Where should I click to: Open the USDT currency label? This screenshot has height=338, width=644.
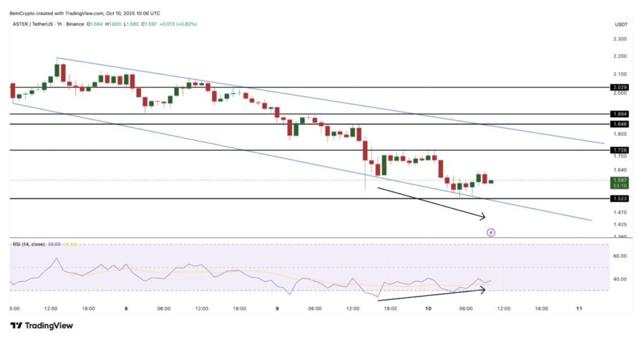click(x=621, y=25)
